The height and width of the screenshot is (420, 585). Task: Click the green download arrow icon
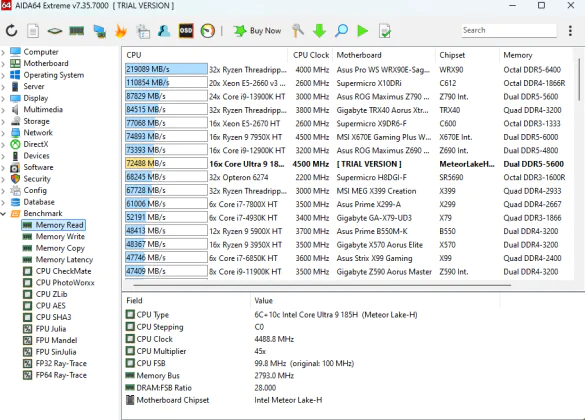pyautogui.click(x=319, y=31)
